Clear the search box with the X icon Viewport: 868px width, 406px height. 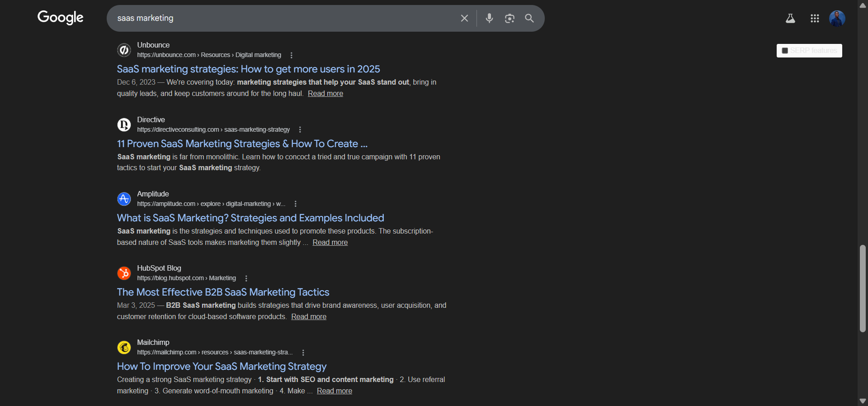[464, 18]
